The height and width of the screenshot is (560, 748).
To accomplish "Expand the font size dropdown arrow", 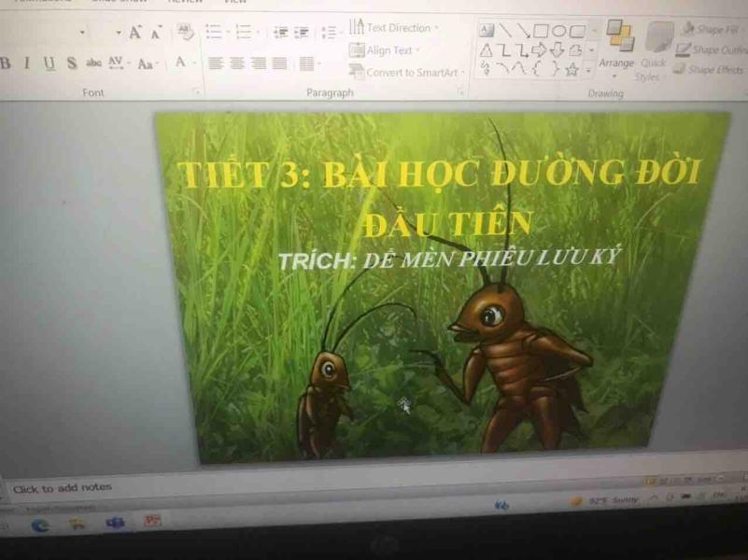I will 119,33.
